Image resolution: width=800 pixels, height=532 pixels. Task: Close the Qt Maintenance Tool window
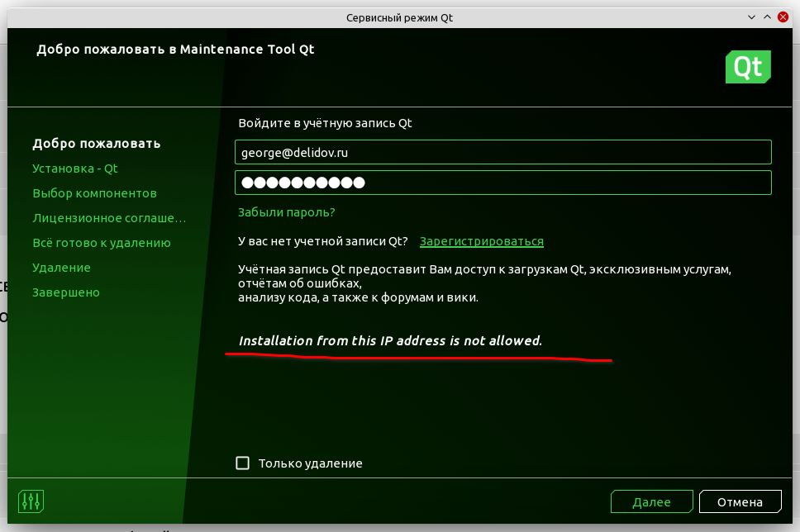(x=783, y=17)
